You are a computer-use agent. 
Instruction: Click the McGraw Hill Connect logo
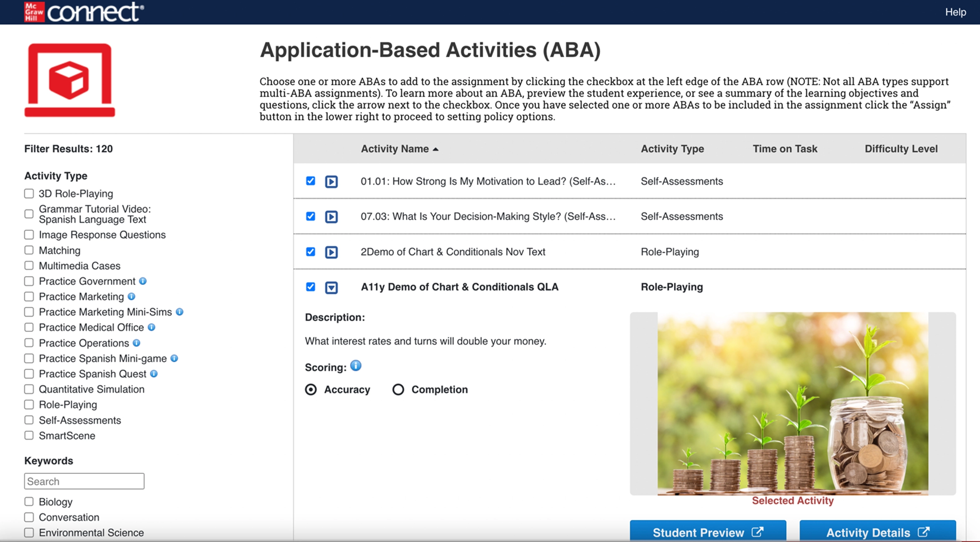[x=84, y=12]
